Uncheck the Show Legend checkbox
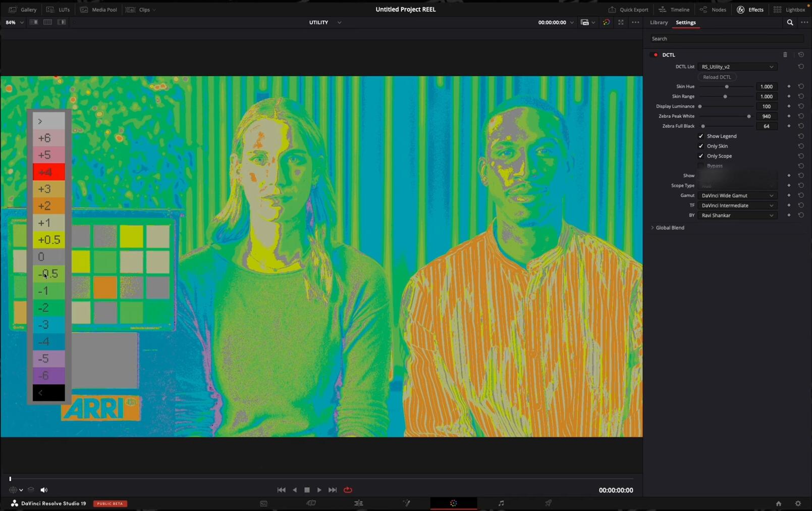Screen dimensions: 812x511 [700, 136]
